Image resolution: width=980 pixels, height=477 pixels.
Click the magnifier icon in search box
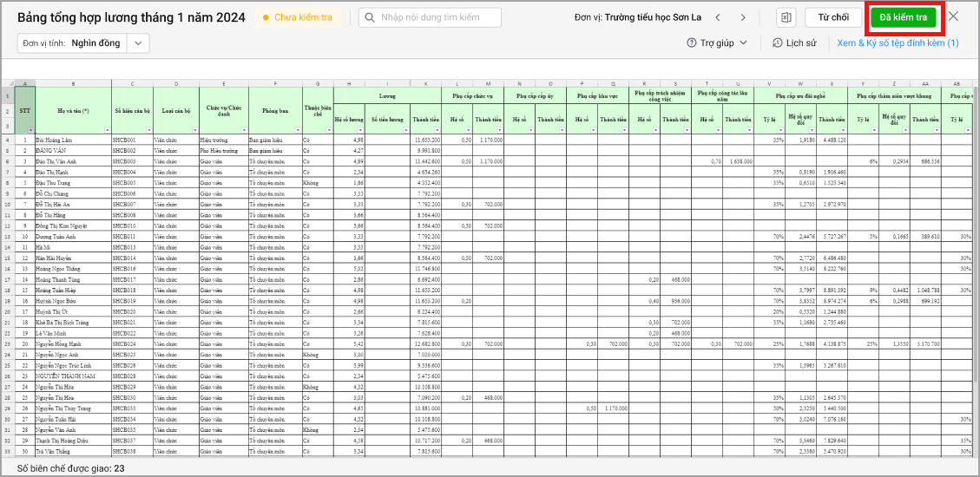[x=371, y=17]
